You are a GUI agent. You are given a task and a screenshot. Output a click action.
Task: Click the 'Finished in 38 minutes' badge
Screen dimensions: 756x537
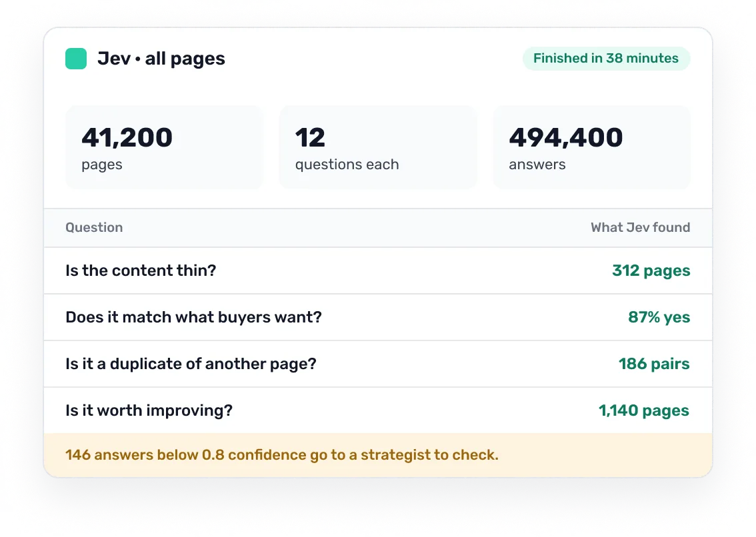[x=606, y=59]
